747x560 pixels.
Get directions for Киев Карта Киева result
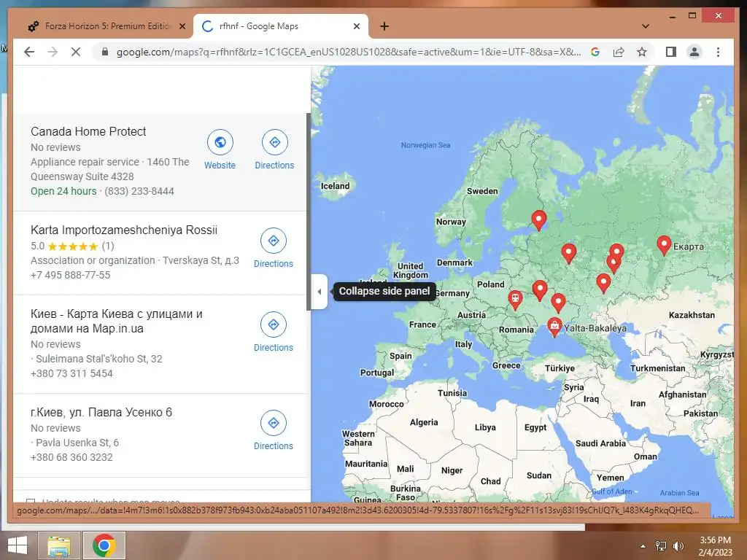pos(274,324)
